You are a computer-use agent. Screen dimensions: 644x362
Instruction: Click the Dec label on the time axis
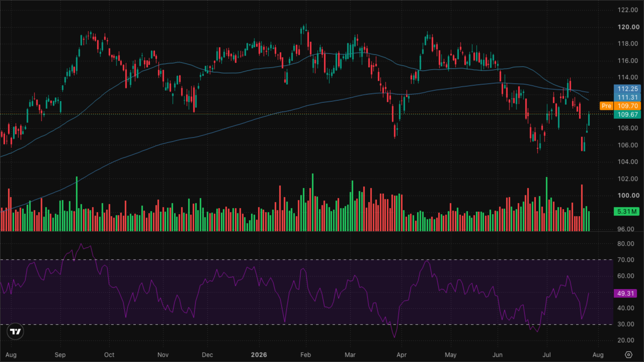207,355
